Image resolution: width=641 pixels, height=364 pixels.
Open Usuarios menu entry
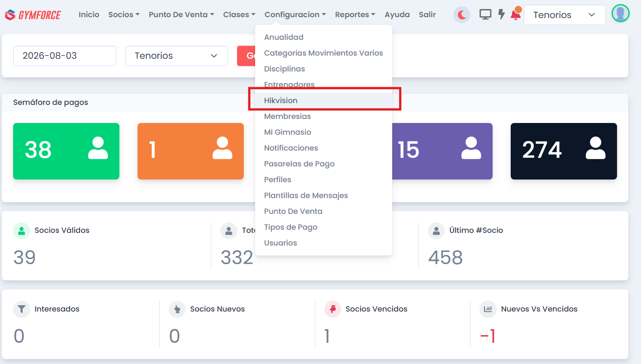323,243
